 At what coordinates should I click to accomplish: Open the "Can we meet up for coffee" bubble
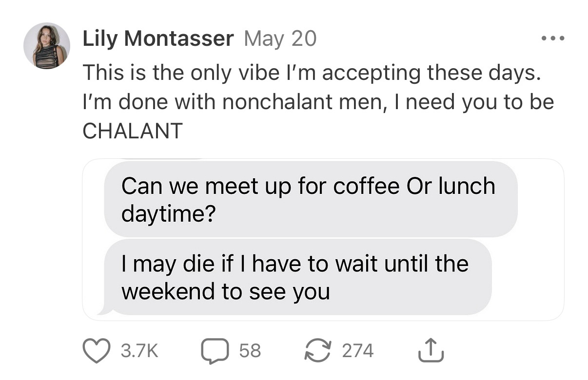pos(310,199)
